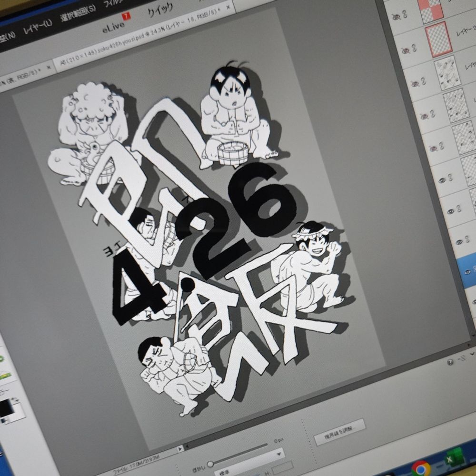Click link icon on red checkered thumbnail layer
The image size is (476, 476).
pos(405,14)
